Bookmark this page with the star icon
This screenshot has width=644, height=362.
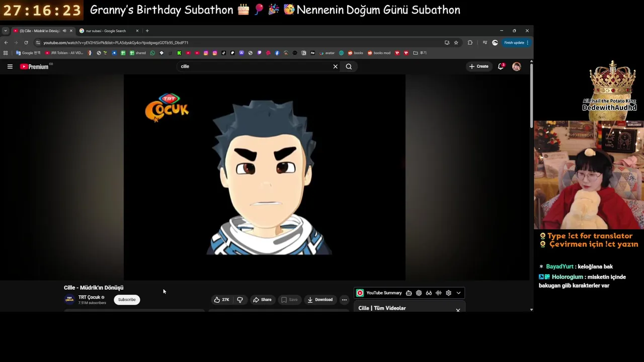456,43
